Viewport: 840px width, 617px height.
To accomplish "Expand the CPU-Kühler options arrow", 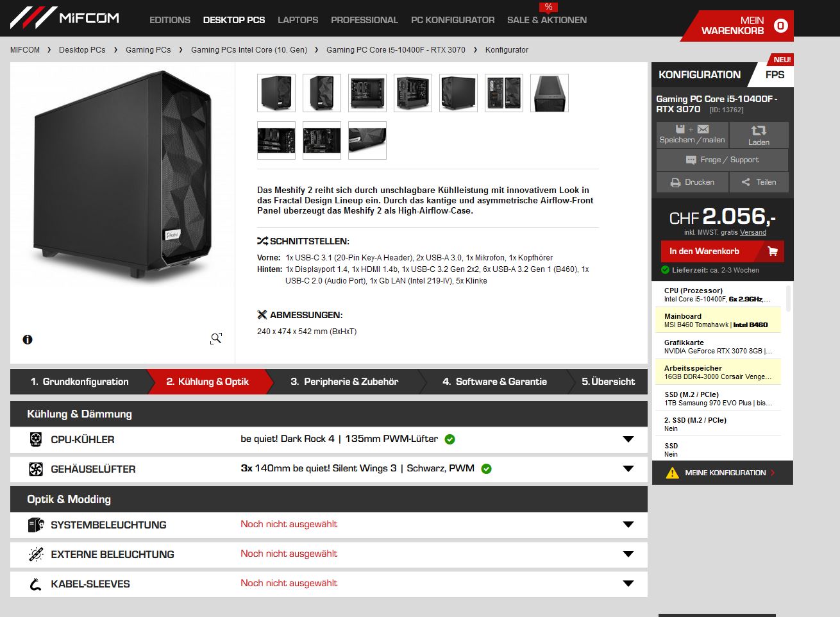I will 628,439.
